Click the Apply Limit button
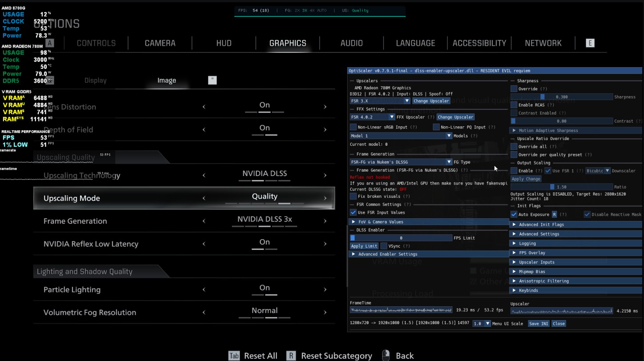 click(364, 246)
